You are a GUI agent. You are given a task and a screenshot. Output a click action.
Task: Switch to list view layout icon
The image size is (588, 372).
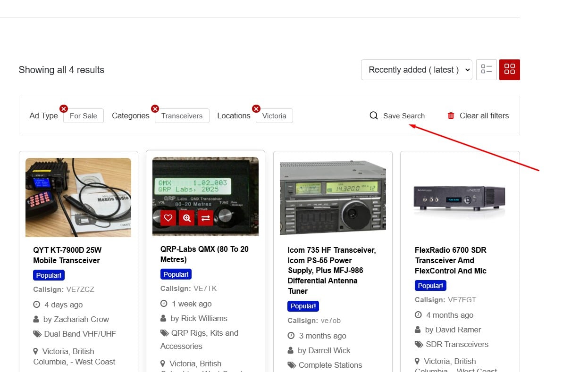pos(487,70)
